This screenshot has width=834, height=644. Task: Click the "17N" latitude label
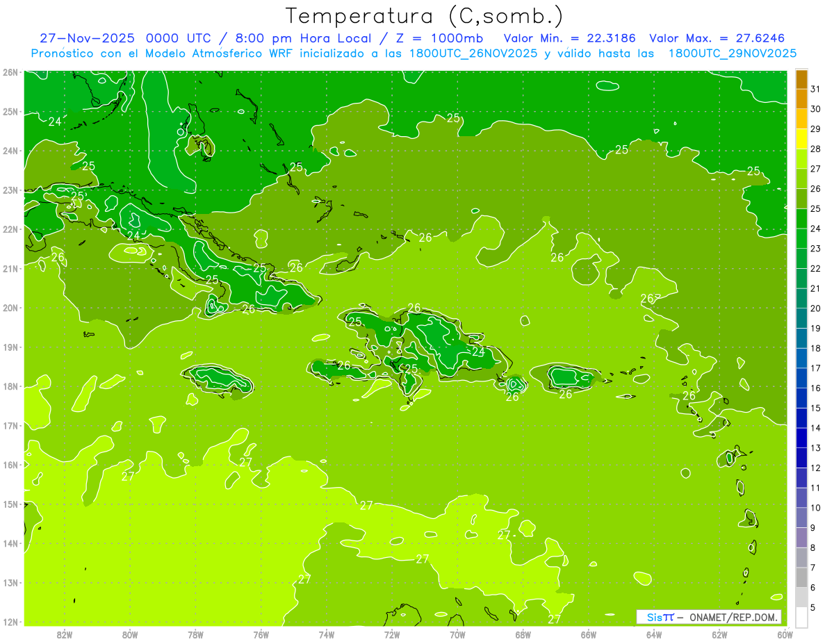(10, 426)
